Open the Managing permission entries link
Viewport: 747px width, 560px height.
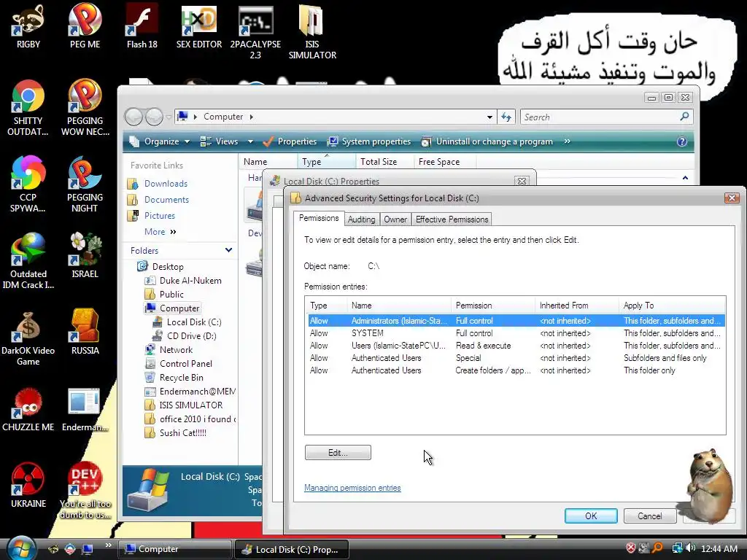pos(352,488)
